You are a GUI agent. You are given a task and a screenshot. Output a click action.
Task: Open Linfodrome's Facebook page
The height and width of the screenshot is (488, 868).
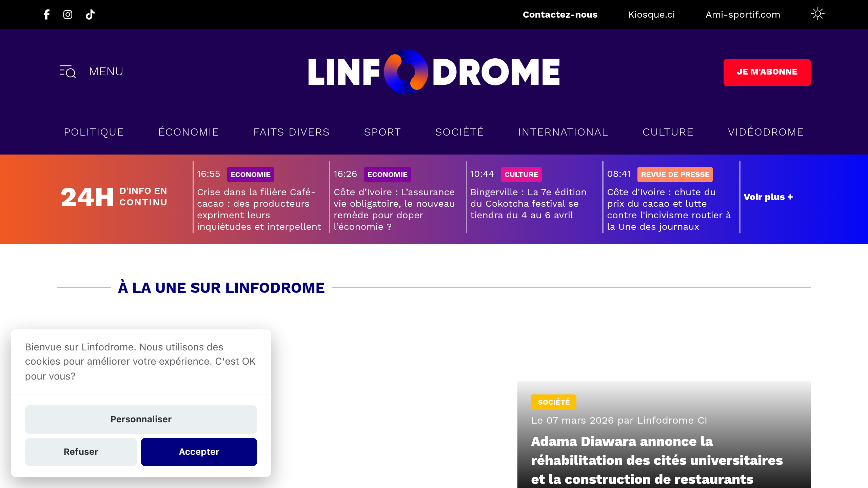tap(46, 14)
